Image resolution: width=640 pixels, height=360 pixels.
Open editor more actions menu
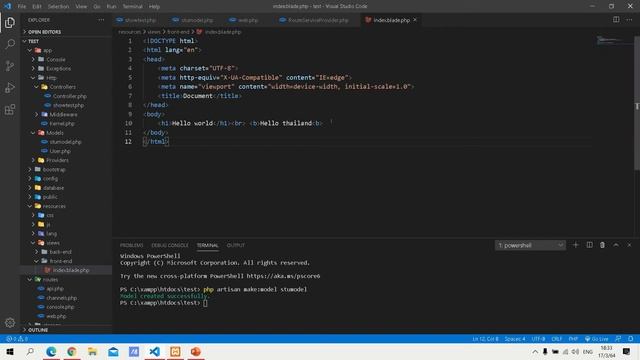tap(629, 20)
